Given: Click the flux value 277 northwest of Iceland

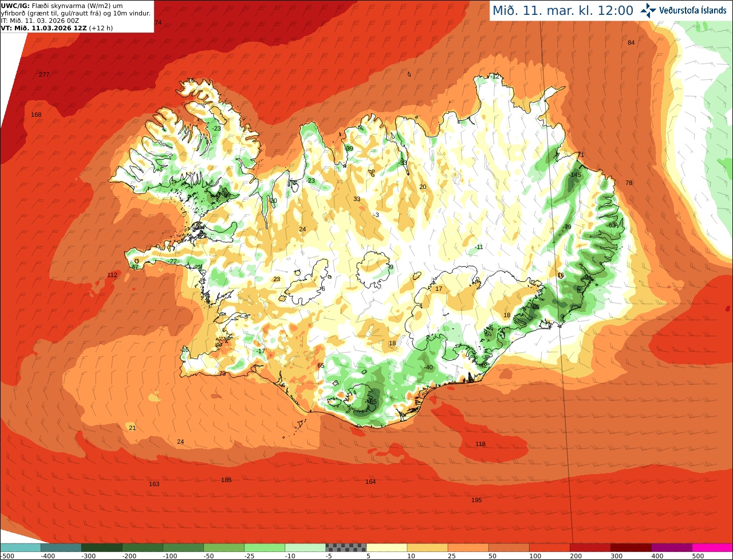Looking at the screenshot, I should 44,75.
